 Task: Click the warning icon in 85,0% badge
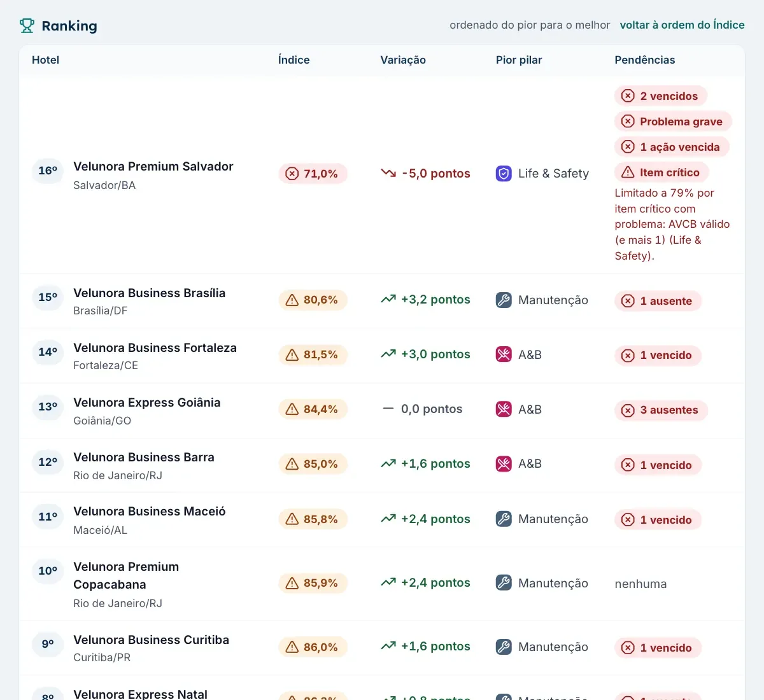pos(292,464)
